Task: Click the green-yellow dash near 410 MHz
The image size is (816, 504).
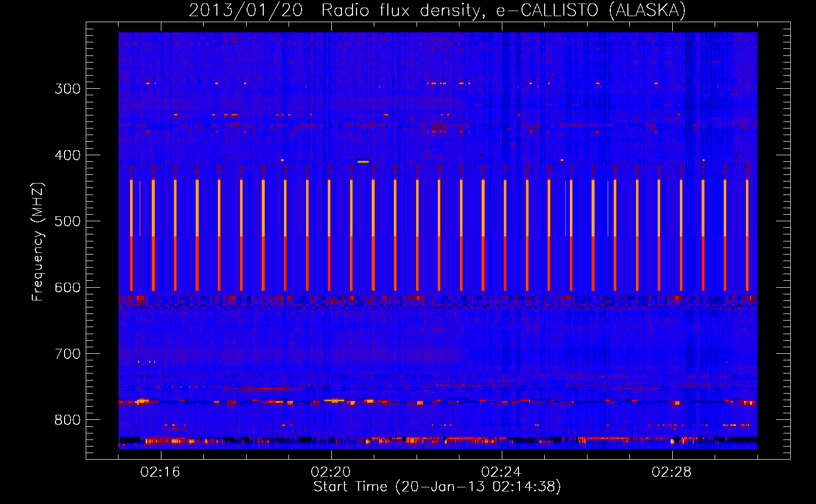Action: pyautogui.click(x=363, y=162)
